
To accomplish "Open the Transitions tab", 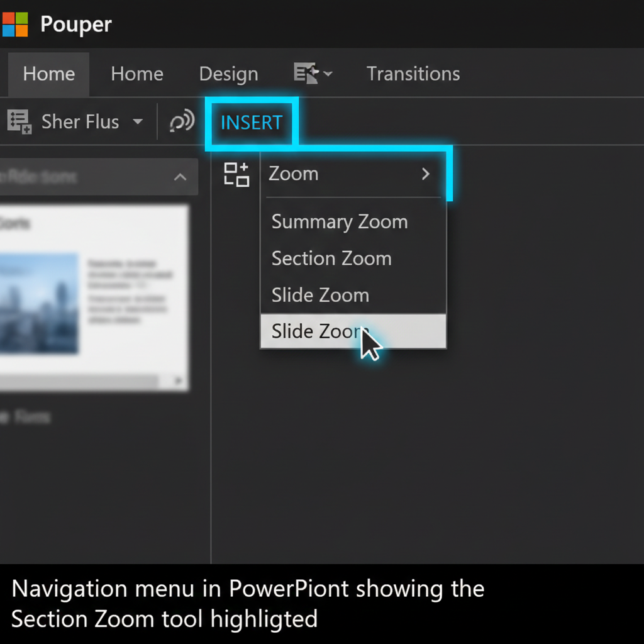I will 413,74.
